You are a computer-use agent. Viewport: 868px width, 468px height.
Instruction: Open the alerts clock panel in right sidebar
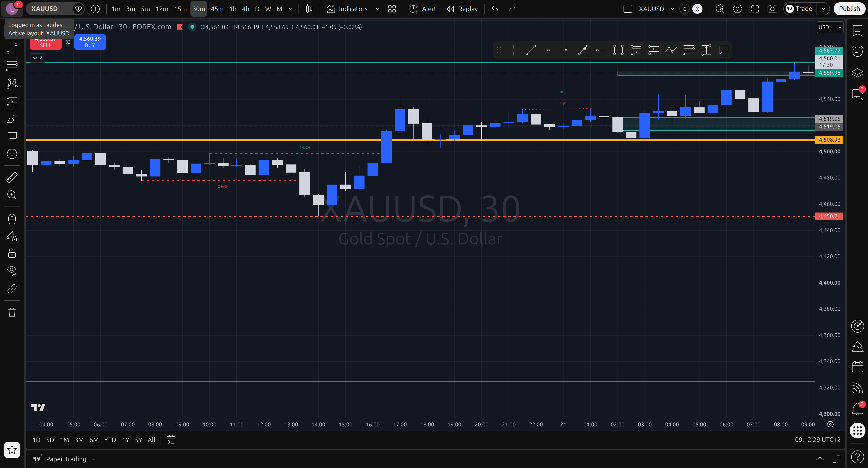click(857, 51)
